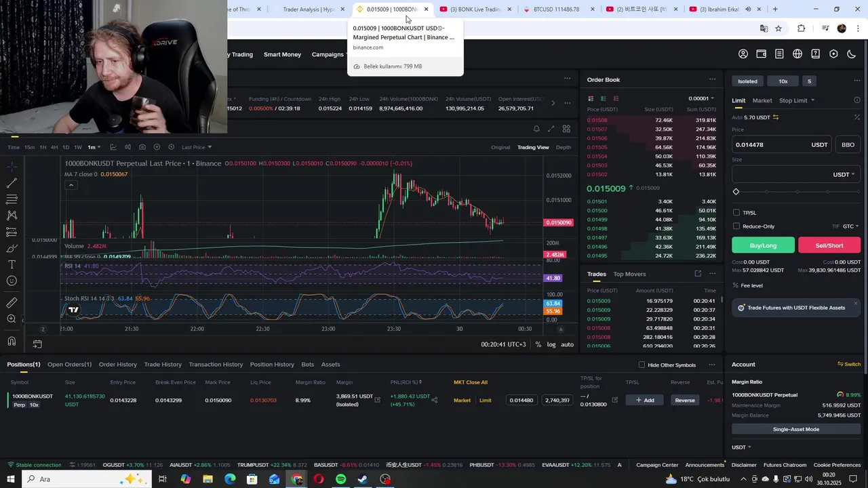
Task: Open the language globe icon
Action: click(x=797, y=54)
